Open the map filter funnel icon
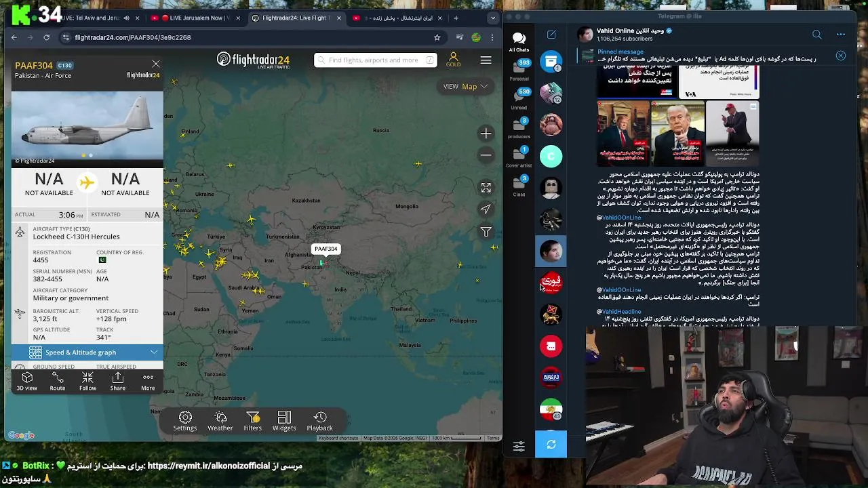Viewport: 868px width, 488px height. click(x=486, y=232)
